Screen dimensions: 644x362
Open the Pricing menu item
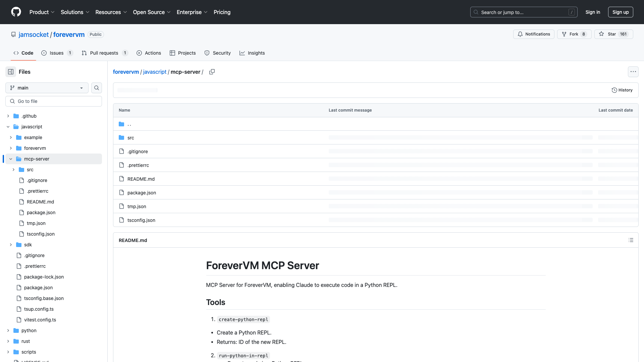tap(222, 12)
